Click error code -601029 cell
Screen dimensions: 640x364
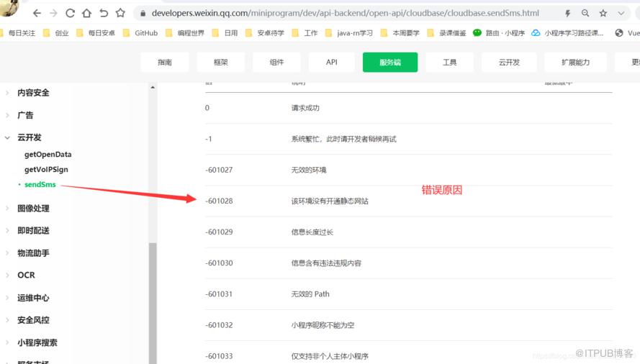(219, 232)
